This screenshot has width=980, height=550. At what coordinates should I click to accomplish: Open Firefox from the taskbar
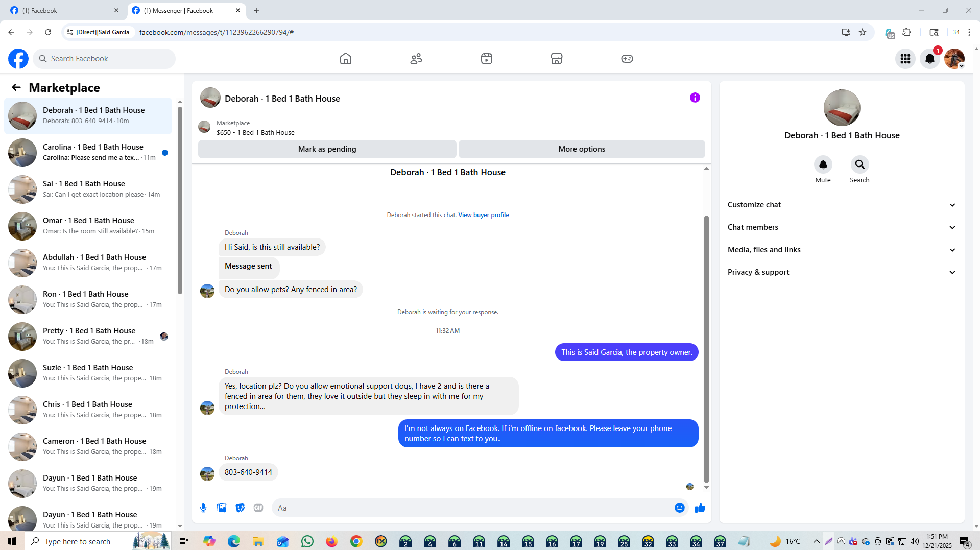coord(332,541)
